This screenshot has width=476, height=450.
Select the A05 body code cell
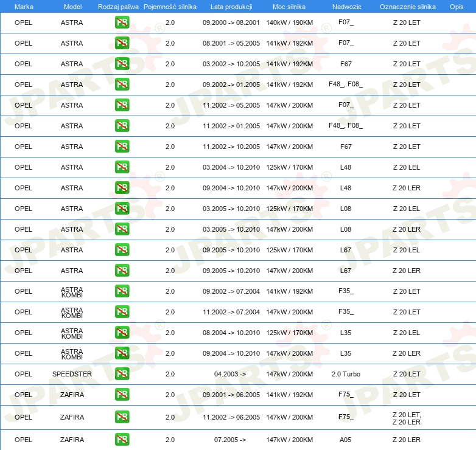pos(346,440)
